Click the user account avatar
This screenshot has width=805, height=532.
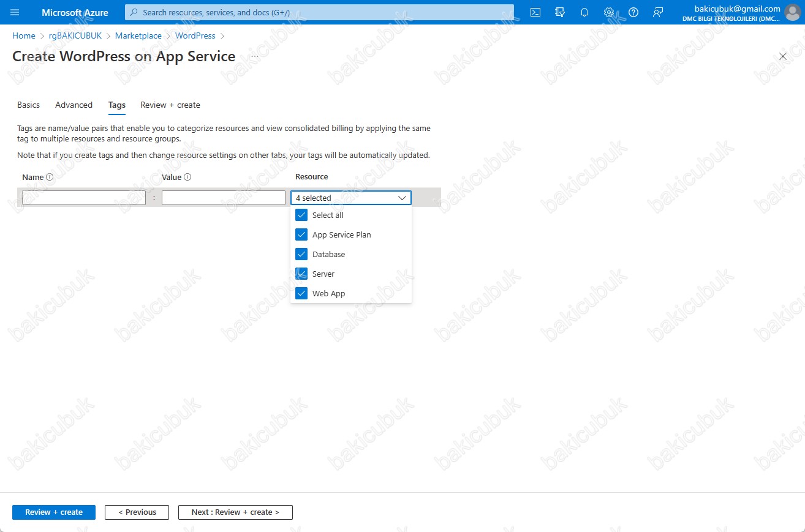[792, 12]
